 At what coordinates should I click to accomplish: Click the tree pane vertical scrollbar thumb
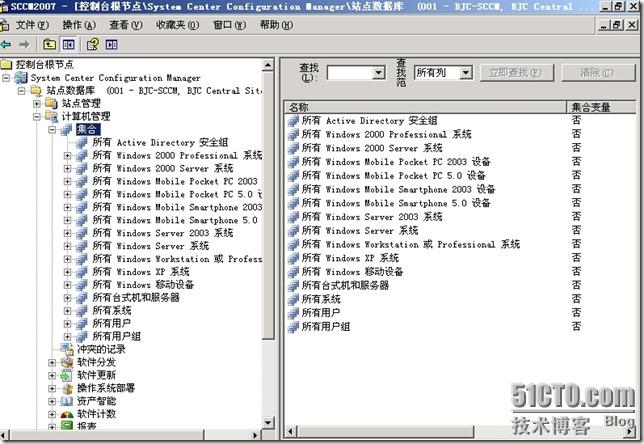pyautogui.click(x=268, y=205)
